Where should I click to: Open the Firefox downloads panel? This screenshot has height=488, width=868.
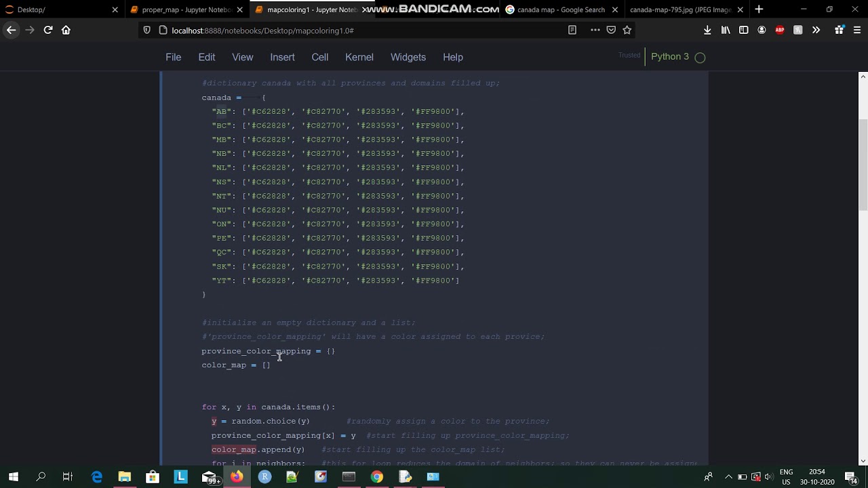[707, 30]
